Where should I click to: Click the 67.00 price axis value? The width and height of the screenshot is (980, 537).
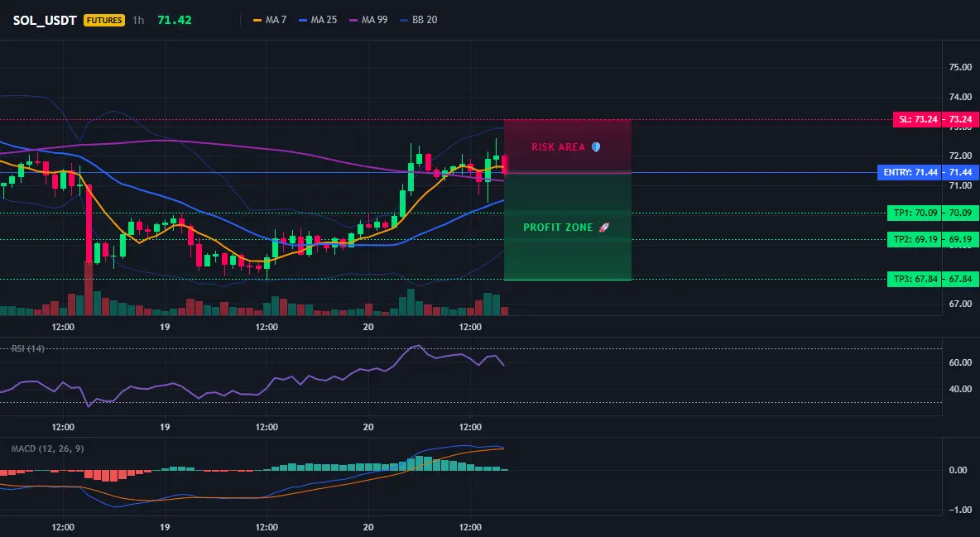pos(960,304)
